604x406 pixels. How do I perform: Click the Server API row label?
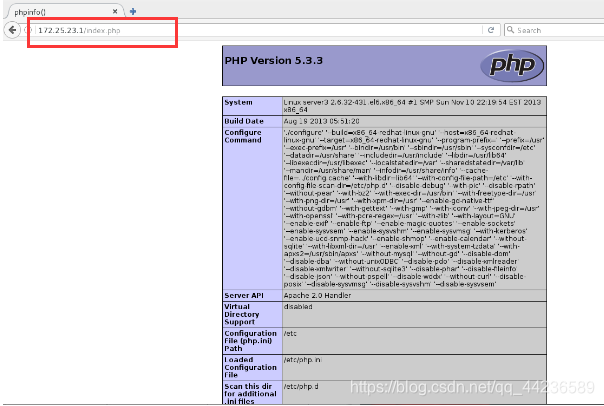click(x=244, y=295)
